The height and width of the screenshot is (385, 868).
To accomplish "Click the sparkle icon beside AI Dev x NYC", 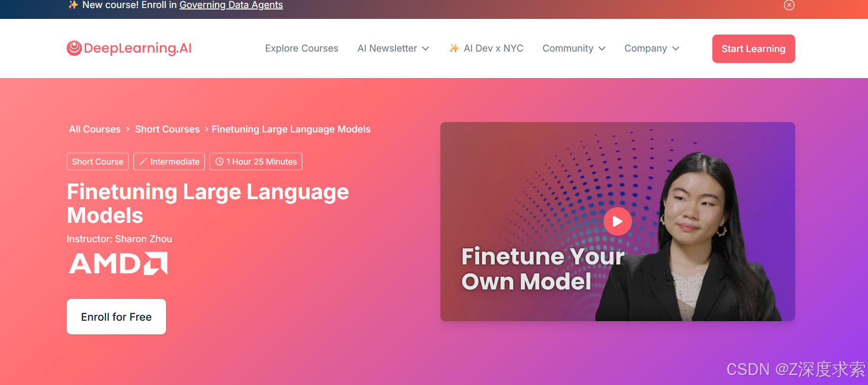I will [x=454, y=48].
